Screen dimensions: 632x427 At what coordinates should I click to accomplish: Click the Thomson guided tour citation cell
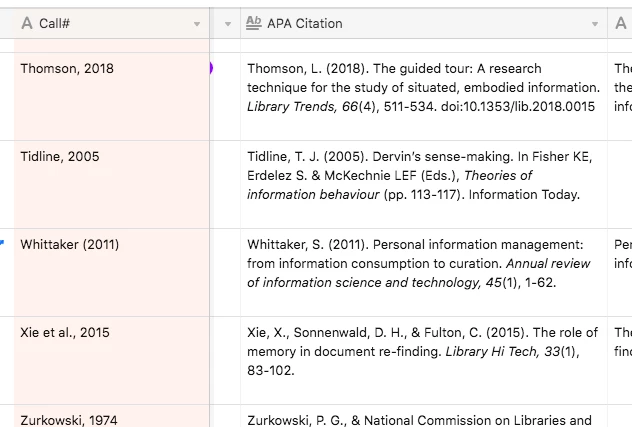424,97
